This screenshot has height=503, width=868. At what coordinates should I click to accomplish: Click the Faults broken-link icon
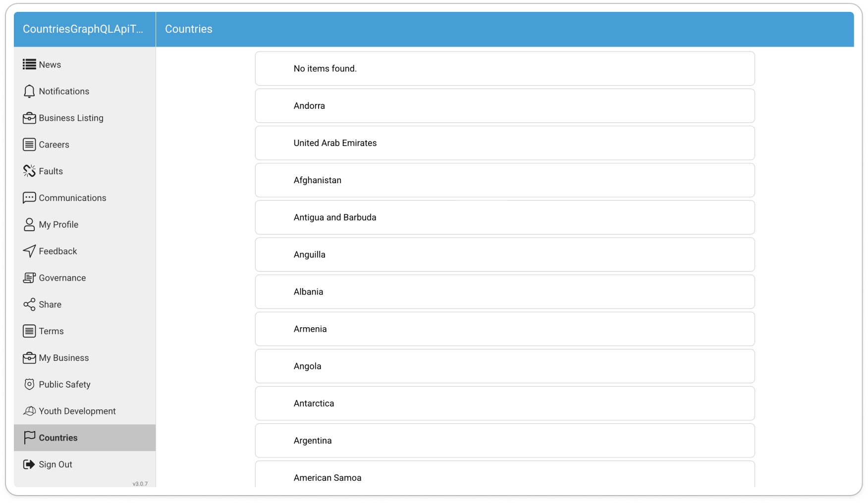click(x=29, y=171)
